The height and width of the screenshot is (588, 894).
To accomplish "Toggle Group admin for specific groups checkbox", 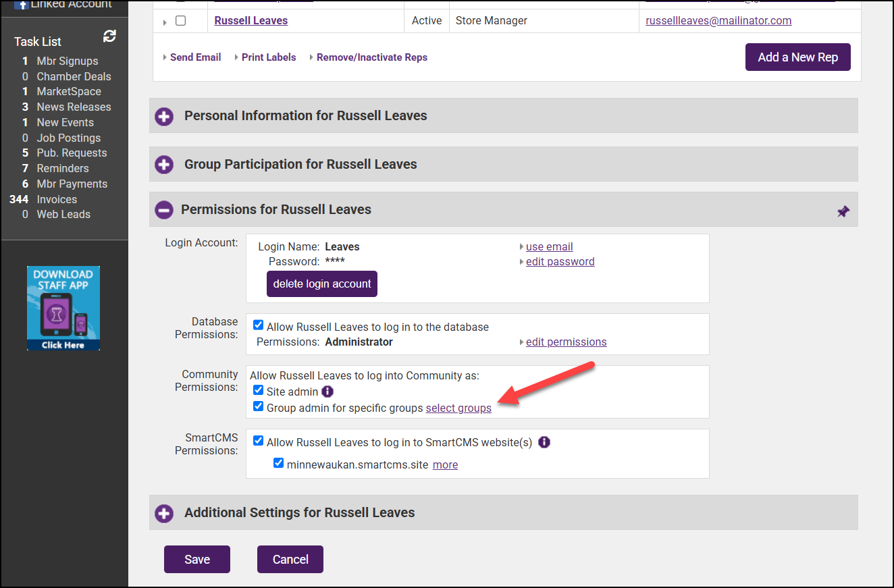I will pyautogui.click(x=258, y=406).
